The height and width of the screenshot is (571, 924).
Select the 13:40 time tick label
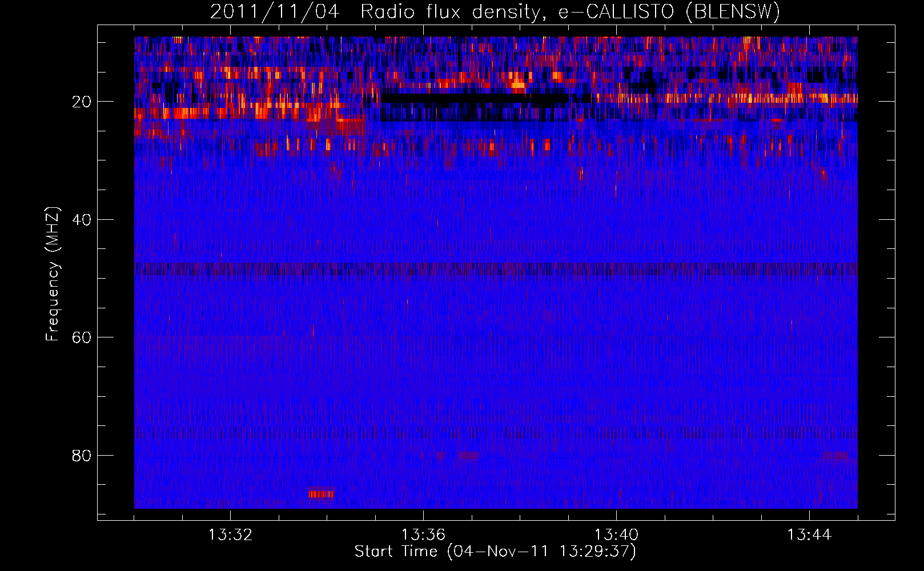tap(616, 535)
